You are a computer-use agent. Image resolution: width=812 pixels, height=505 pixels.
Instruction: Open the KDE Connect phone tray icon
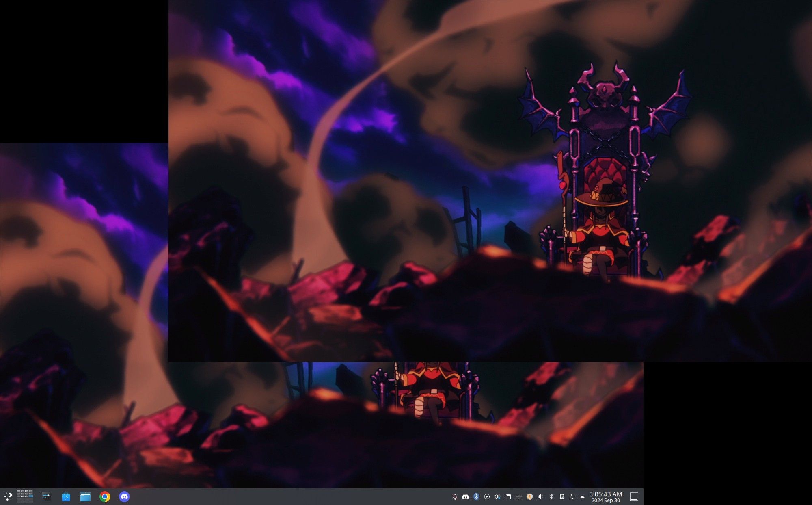(x=562, y=496)
